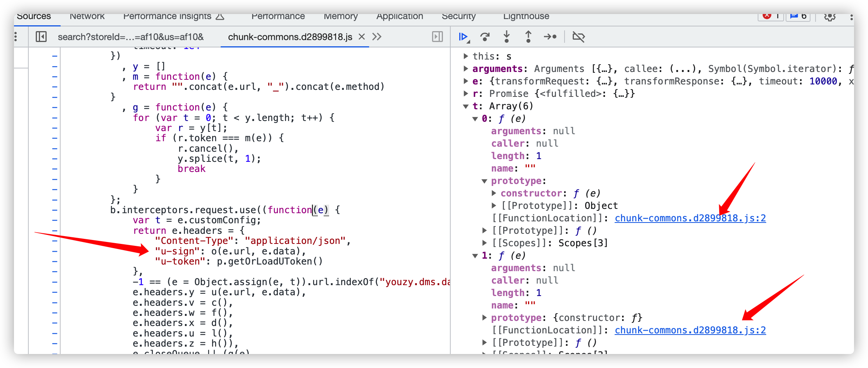Open first chunk-commons.d2899818.js:2 function location link
The image size is (868, 368).
[x=690, y=218]
